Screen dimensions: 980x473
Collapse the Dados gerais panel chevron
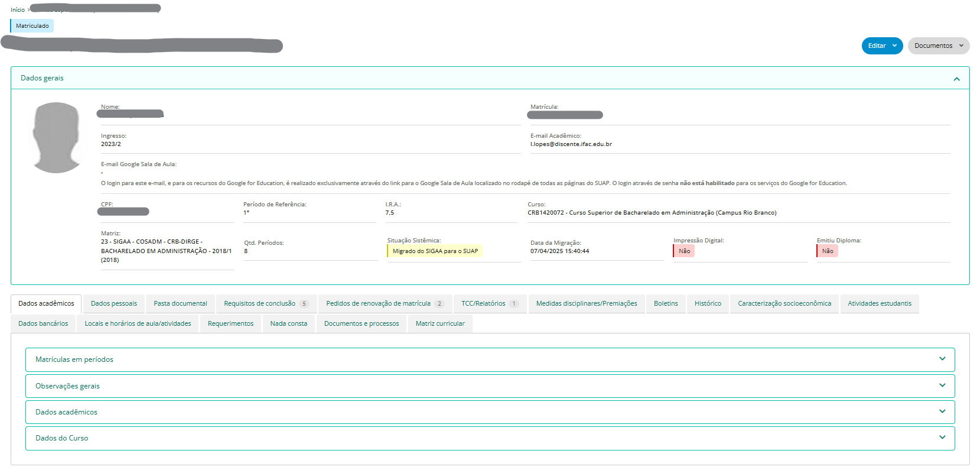click(956, 79)
